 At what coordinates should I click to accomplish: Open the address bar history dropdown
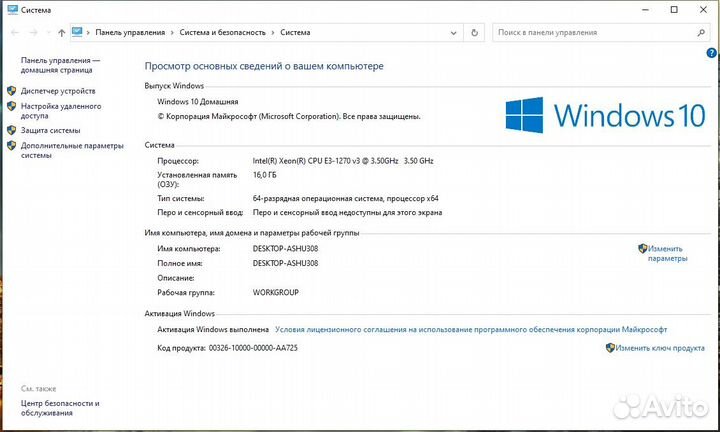(454, 33)
